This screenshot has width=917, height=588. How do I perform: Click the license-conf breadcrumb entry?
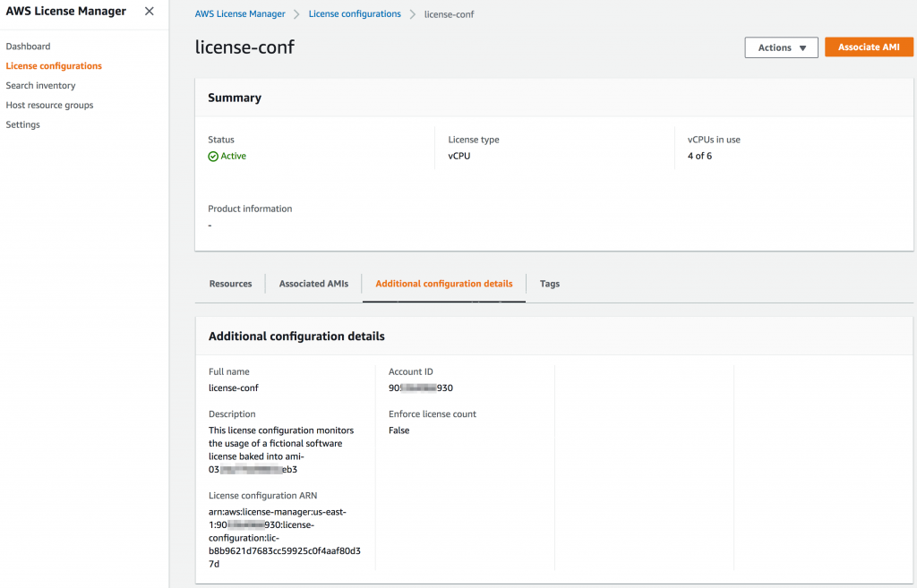click(x=449, y=14)
